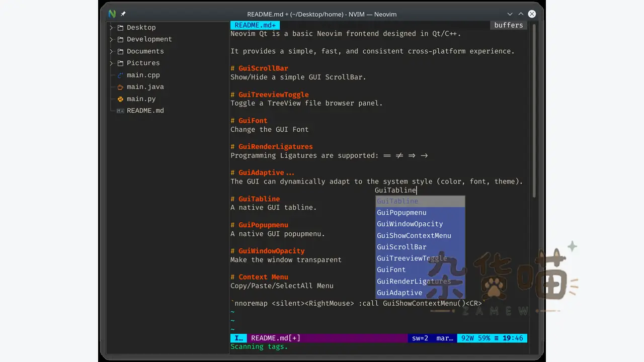
Task: Click the Desktop folder icon
Action: point(120,28)
